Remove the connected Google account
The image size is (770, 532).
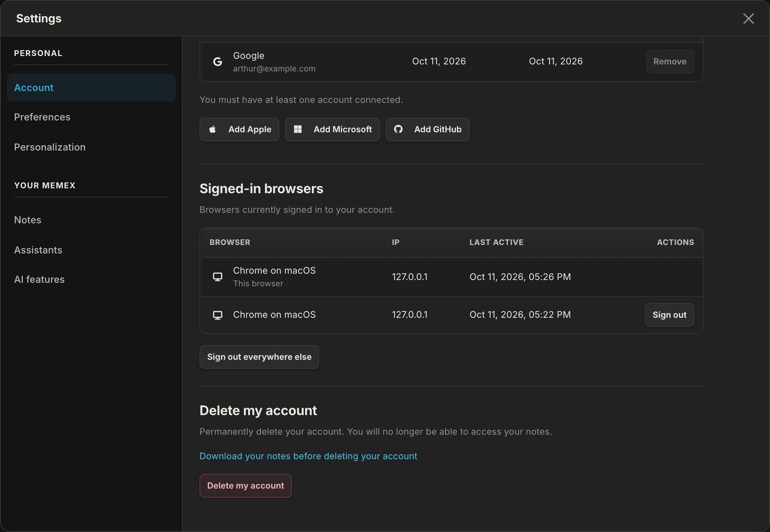(x=670, y=61)
